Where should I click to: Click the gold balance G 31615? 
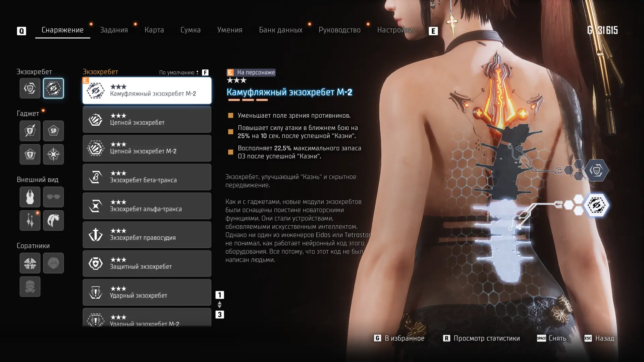[x=602, y=30]
